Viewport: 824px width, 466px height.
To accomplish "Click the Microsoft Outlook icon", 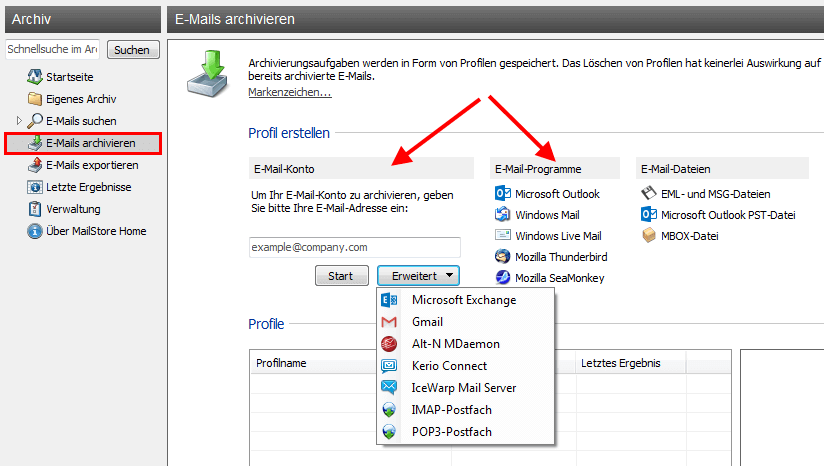I will click(x=503, y=194).
